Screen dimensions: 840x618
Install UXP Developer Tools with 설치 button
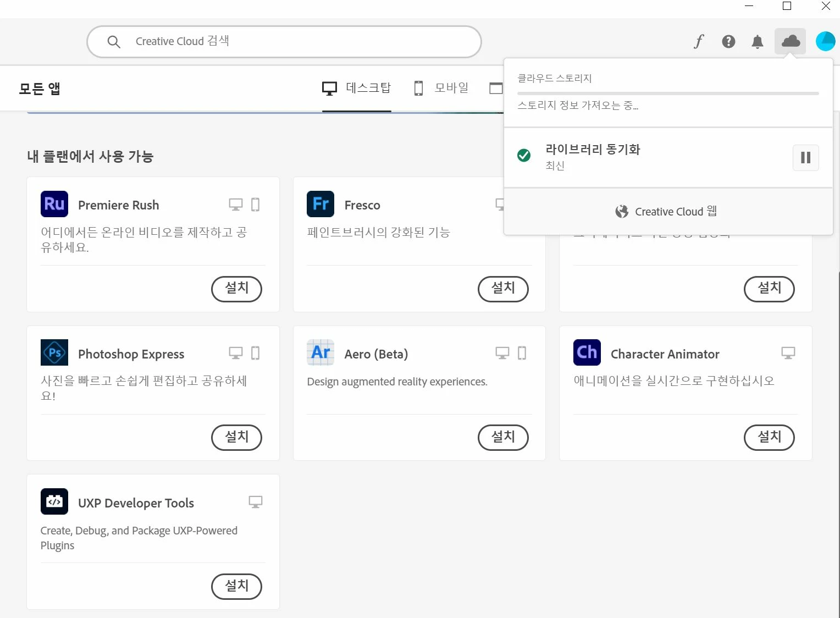[x=237, y=587]
